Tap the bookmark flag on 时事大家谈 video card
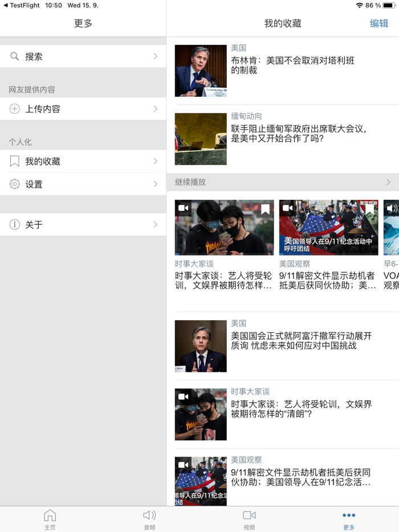Screen dimensions: 399x532 (265, 209)
